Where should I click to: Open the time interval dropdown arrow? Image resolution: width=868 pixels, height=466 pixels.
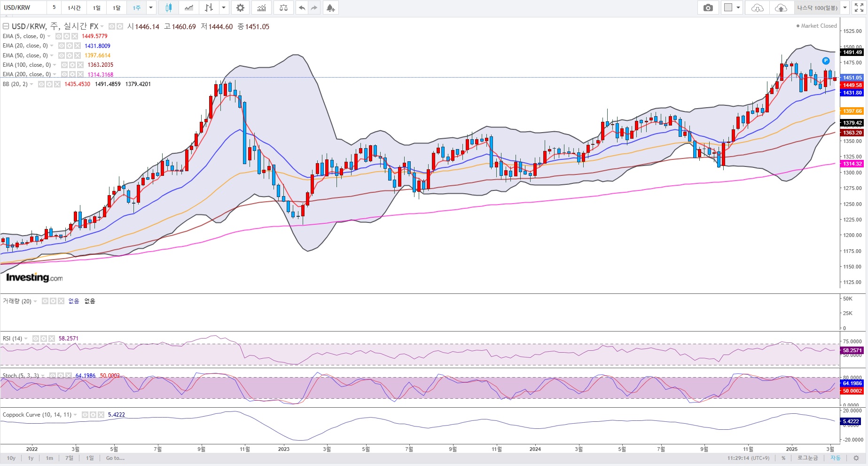[x=151, y=8]
